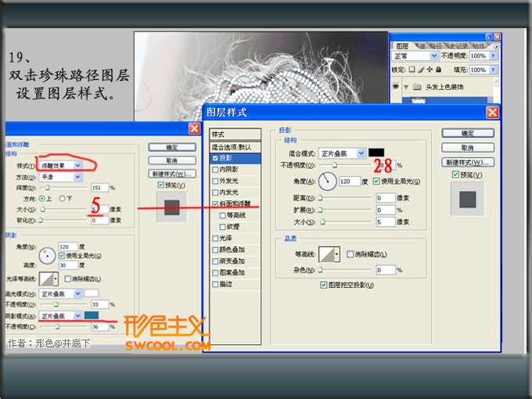Switch to the 历史记录 tab
The height and width of the screenshot is (399, 532).
click(x=457, y=46)
